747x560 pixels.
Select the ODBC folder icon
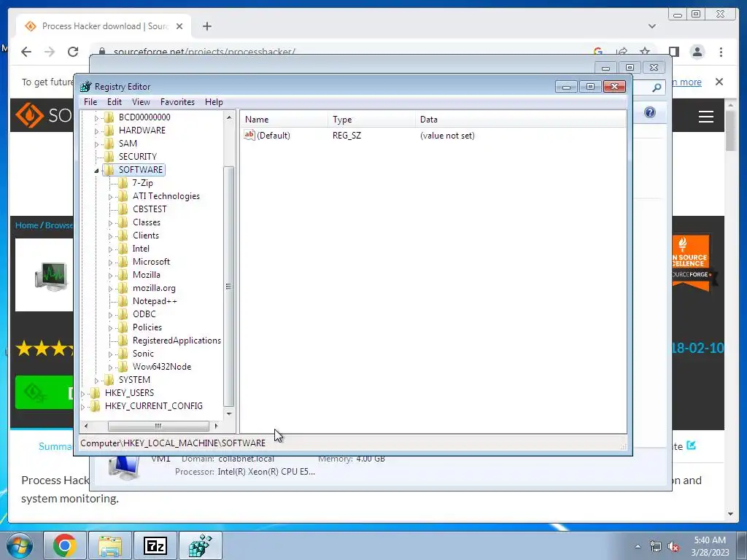[x=123, y=314]
